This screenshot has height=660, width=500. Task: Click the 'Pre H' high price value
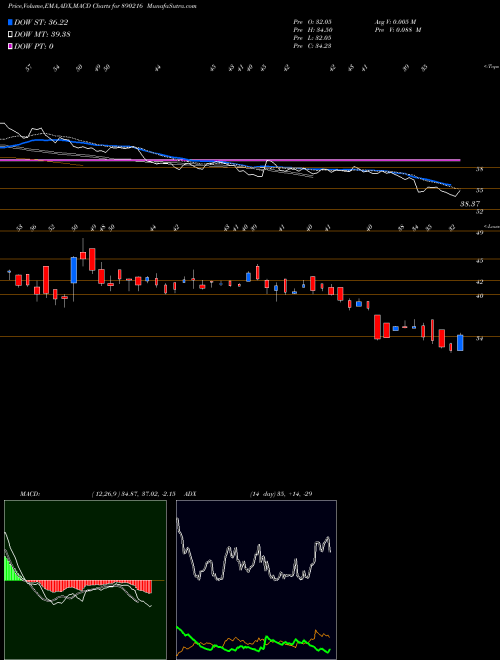(x=313, y=30)
